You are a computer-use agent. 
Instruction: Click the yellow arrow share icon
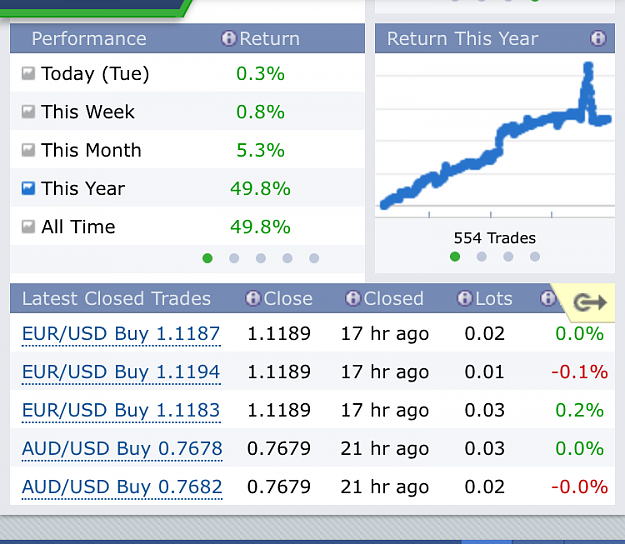[590, 302]
